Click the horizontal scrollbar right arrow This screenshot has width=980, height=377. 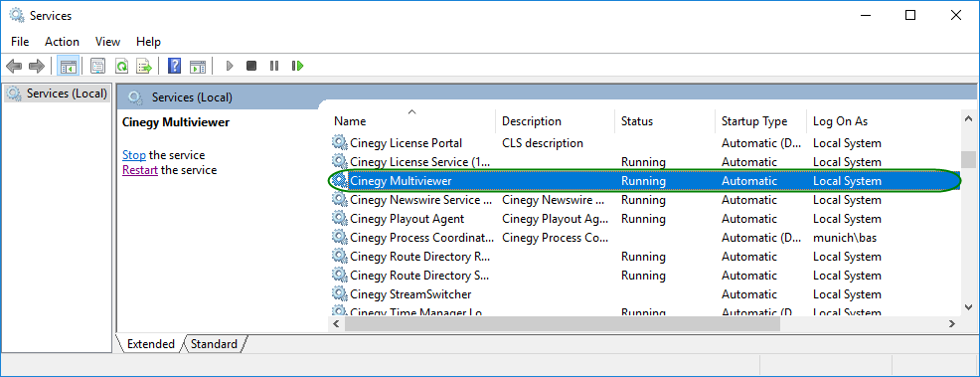click(x=952, y=324)
